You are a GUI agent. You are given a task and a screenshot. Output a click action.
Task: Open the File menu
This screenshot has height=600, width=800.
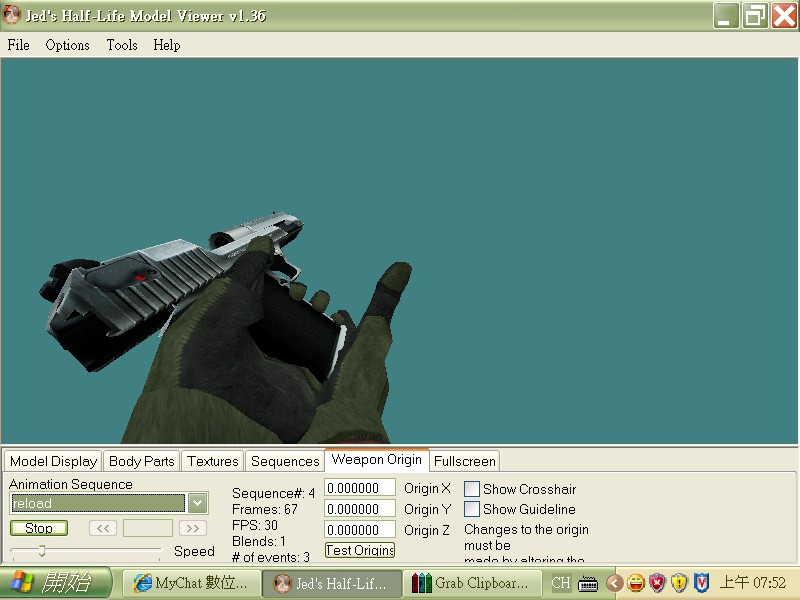point(18,45)
